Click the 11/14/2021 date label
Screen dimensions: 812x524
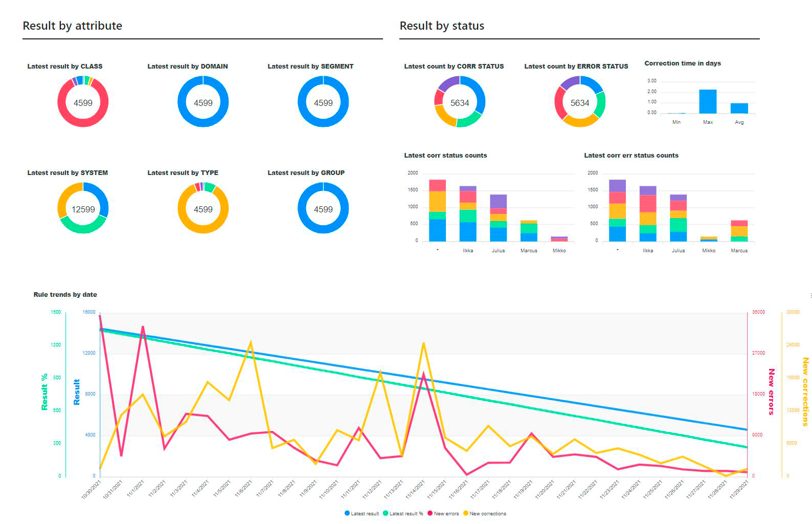tap(416, 489)
